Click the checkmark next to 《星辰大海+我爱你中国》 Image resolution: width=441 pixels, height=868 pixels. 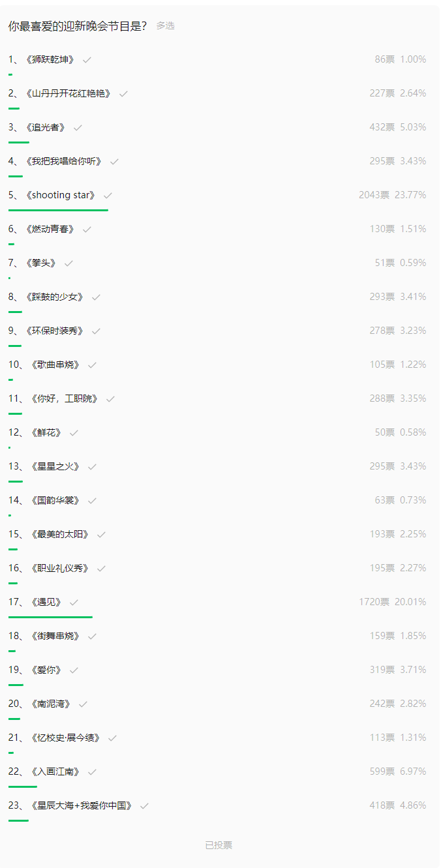[145, 806]
